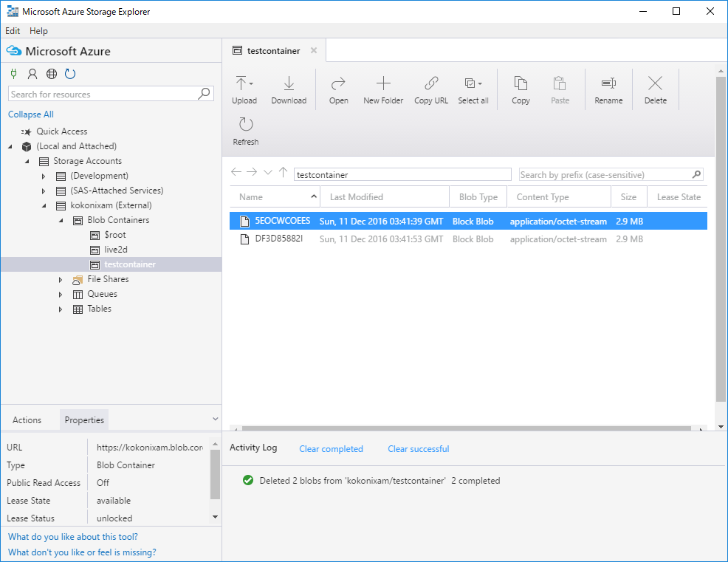The width and height of the screenshot is (728, 562).
Task: Select the $root container
Action: point(114,235)
